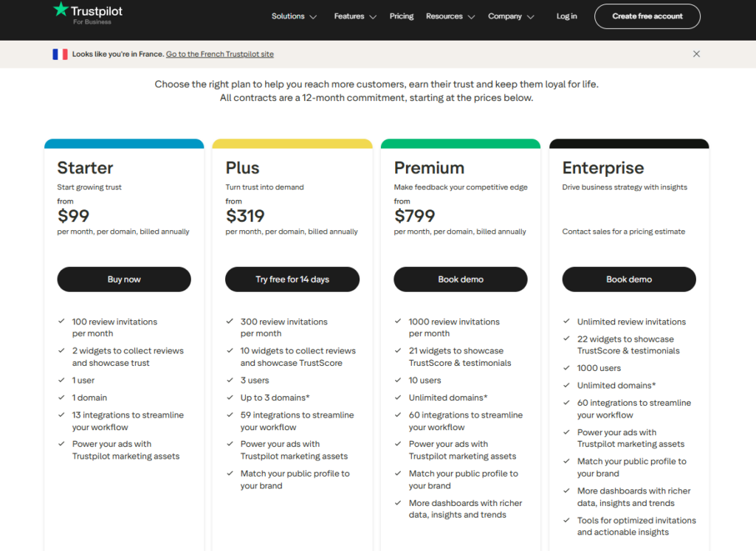Viewport: 756px width, 551px height.
Task: Click Premium More dashboards checkmark
Action: pyautogui.click(x=398, y=503)
